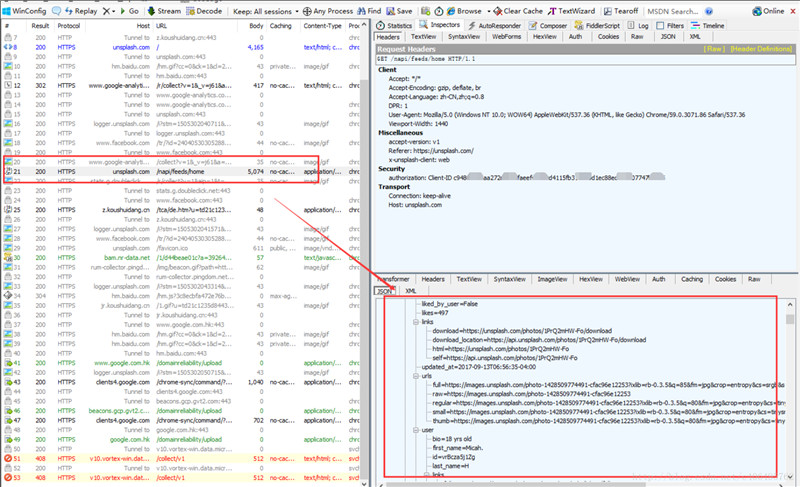This screenshot has width=800, height=487.
Task: Select session 8 unsplash.com row
Action: point(181,47)
